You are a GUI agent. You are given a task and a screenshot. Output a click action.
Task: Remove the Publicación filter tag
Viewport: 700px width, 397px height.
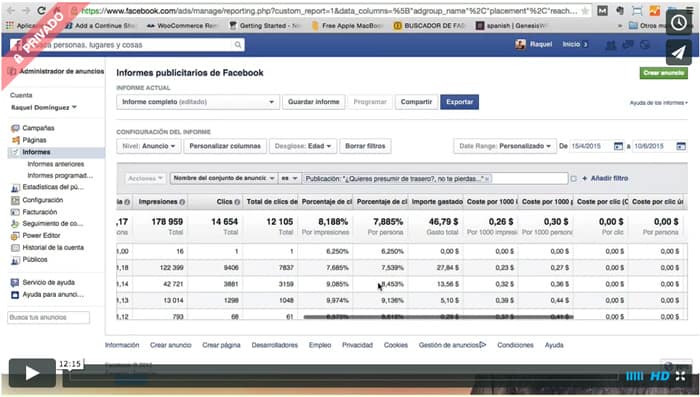click(x=487, y=179)
